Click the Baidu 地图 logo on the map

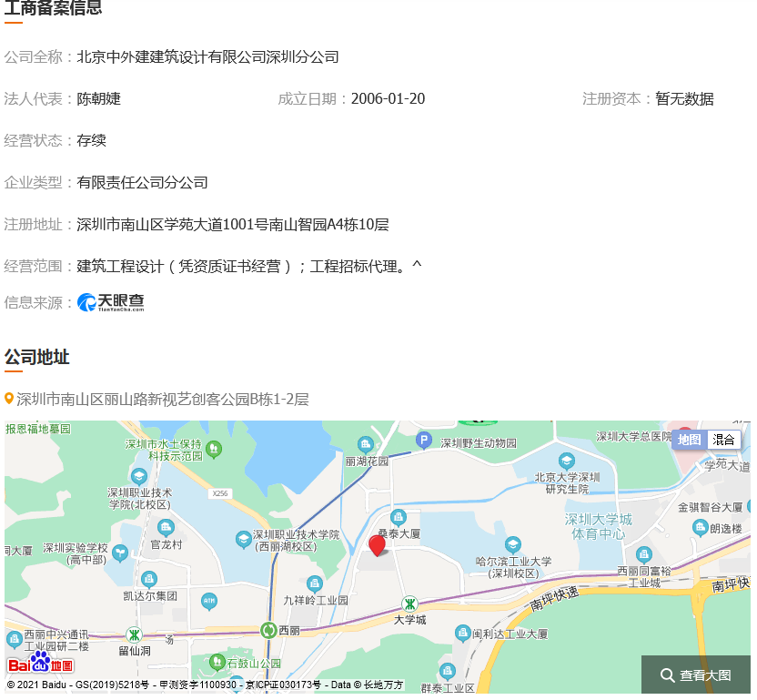tap(41, 663)
